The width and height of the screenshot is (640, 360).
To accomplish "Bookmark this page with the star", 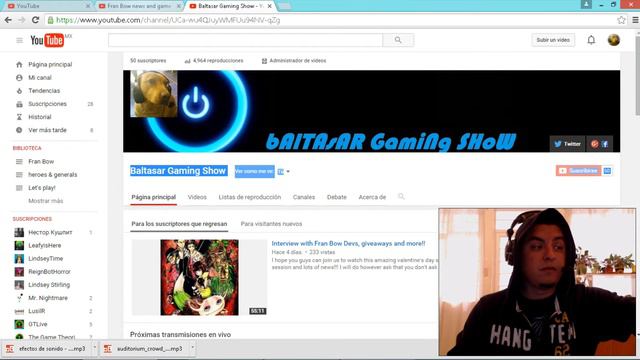I will pos(621,20).
